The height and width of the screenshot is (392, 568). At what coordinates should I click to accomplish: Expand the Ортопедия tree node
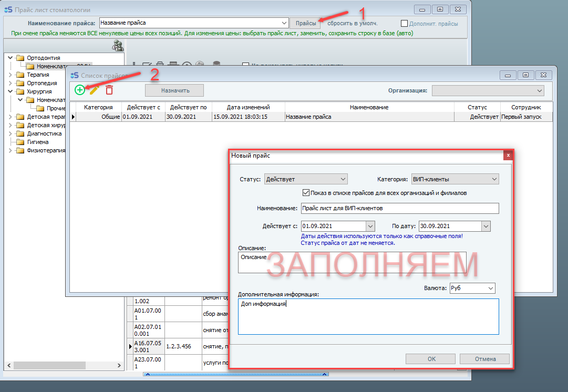tap(10, 83)
